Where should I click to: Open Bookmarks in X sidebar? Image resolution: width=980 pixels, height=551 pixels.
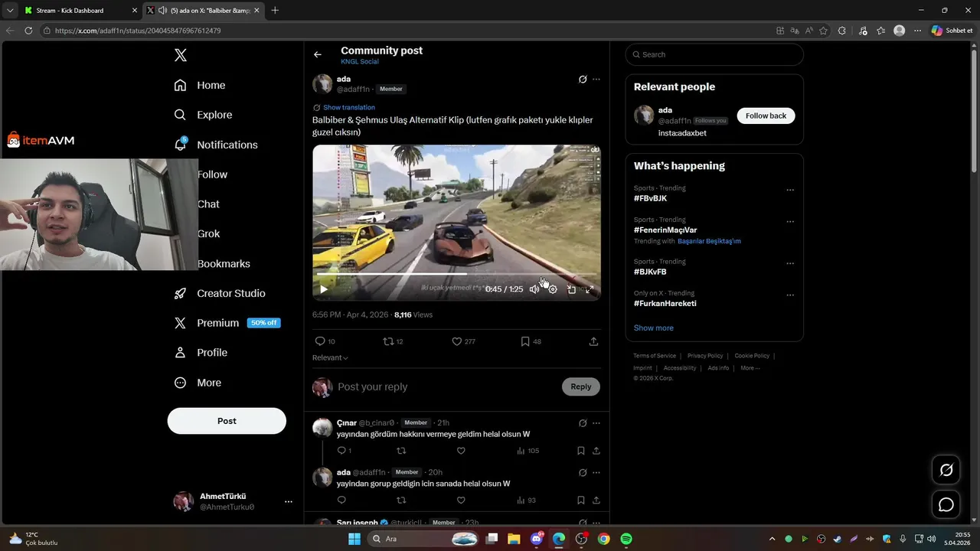click(x=224, y=263)
